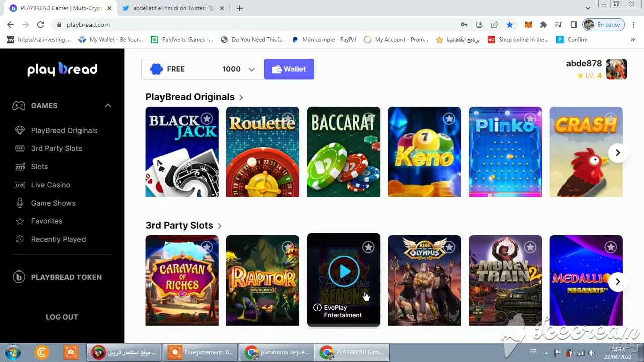Open Medallion Megaways slot
The image size is (644, 362).
click(x=586, y=281)
